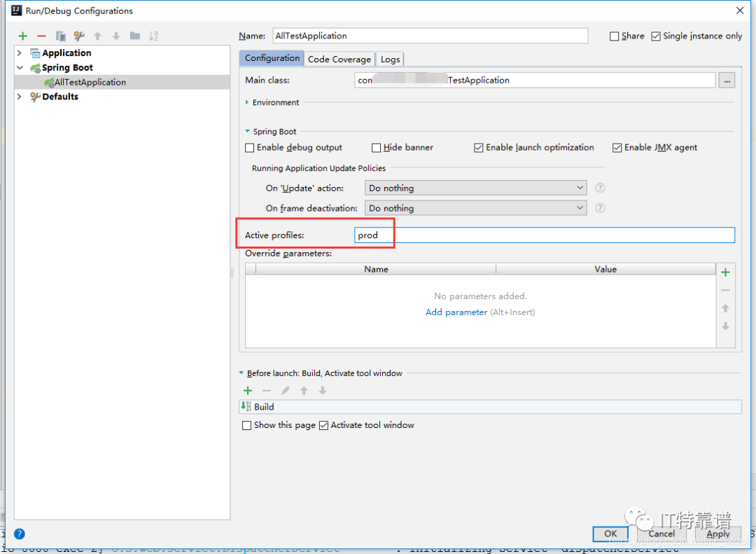Switch to the Code Coverage tab
This screenshot has height=554, width=756.
(x=339, y=60)
